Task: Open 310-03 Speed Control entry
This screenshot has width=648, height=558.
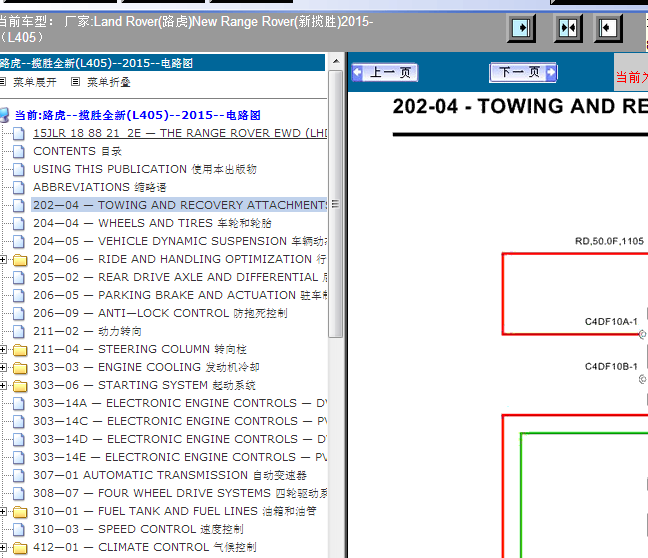Action: (x=138, y=529)
